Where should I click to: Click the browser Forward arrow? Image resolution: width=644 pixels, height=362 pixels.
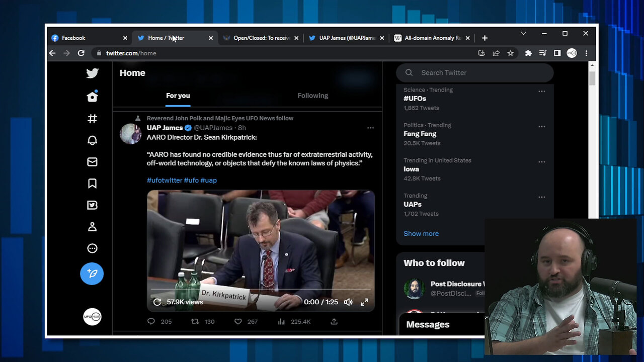pos(66,53)
